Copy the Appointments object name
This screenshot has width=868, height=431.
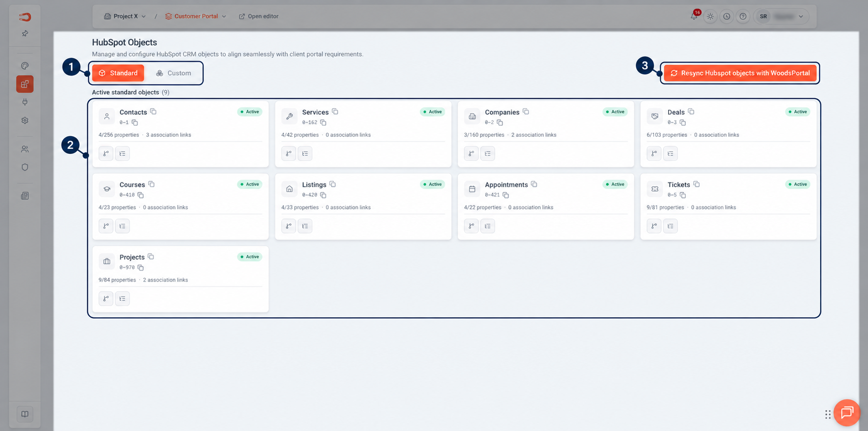pos(534,185)
